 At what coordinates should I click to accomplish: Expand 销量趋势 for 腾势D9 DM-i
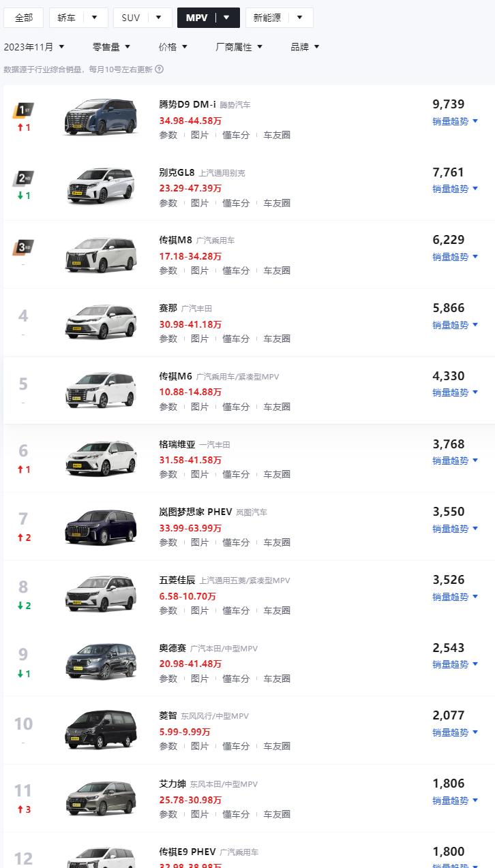coord(455,121)
